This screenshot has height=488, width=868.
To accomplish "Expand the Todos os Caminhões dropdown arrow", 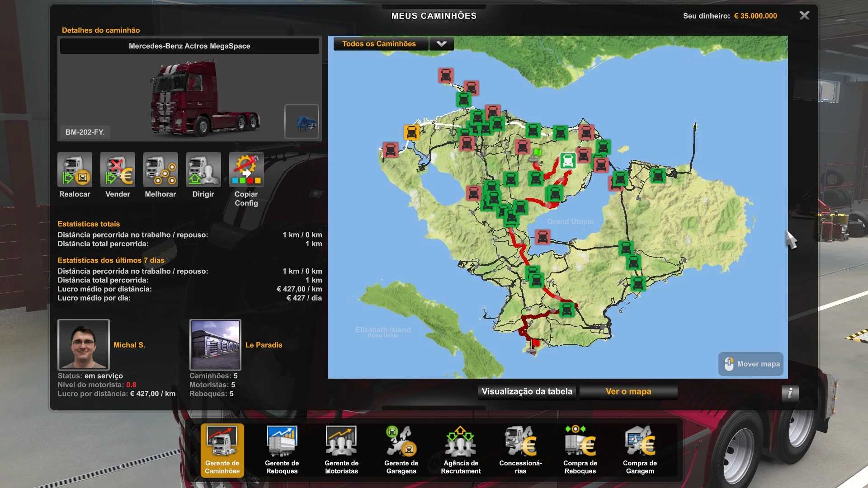I will (441, 44).
